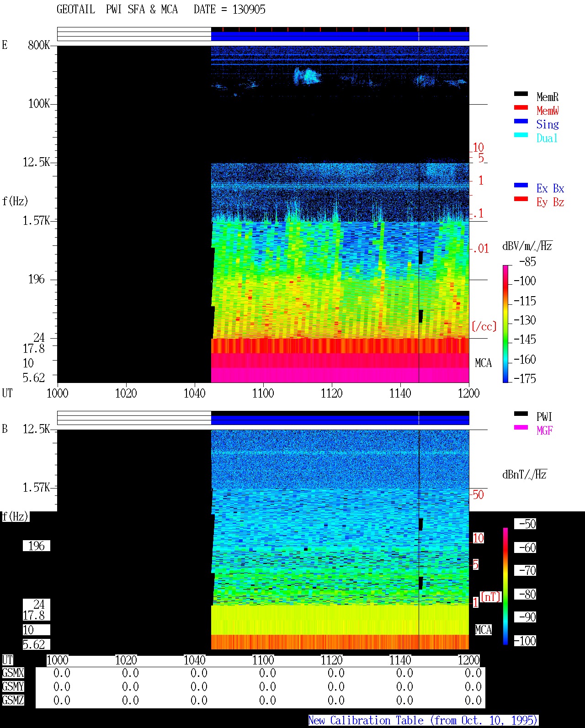Click the "MemR" legend label
This screenshot has height=728, width=585.
point(548,97)
